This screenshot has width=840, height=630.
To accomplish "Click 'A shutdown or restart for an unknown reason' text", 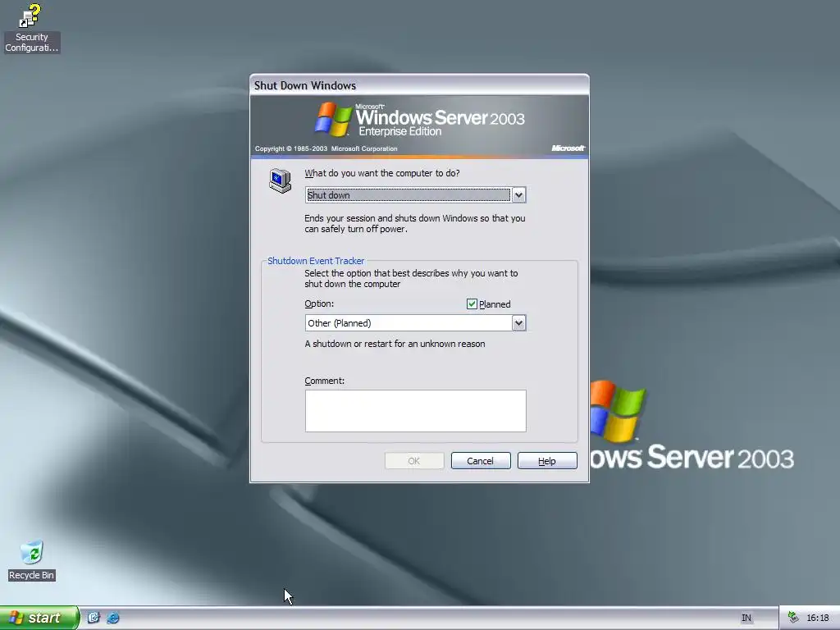I will click(395, 344).
